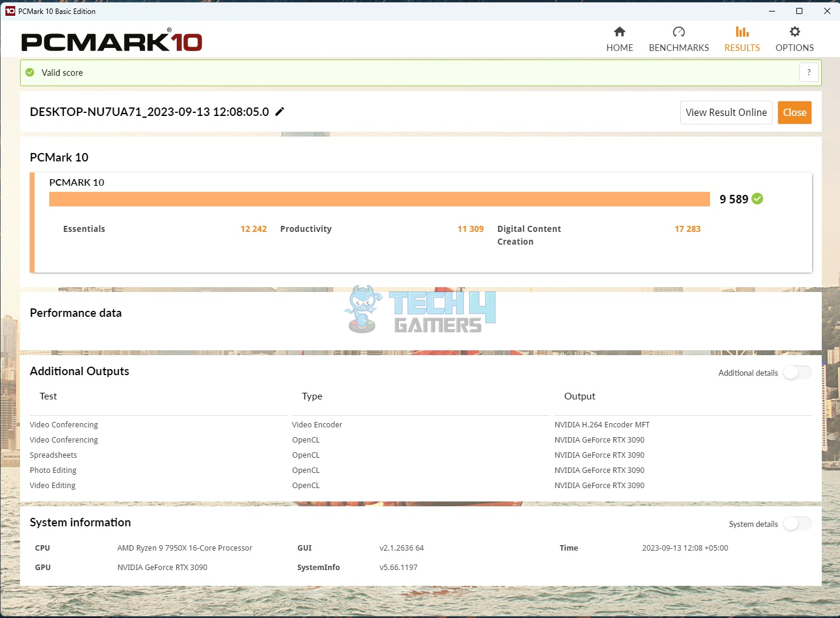Click Digital Content Creation score 17 283

688,229
